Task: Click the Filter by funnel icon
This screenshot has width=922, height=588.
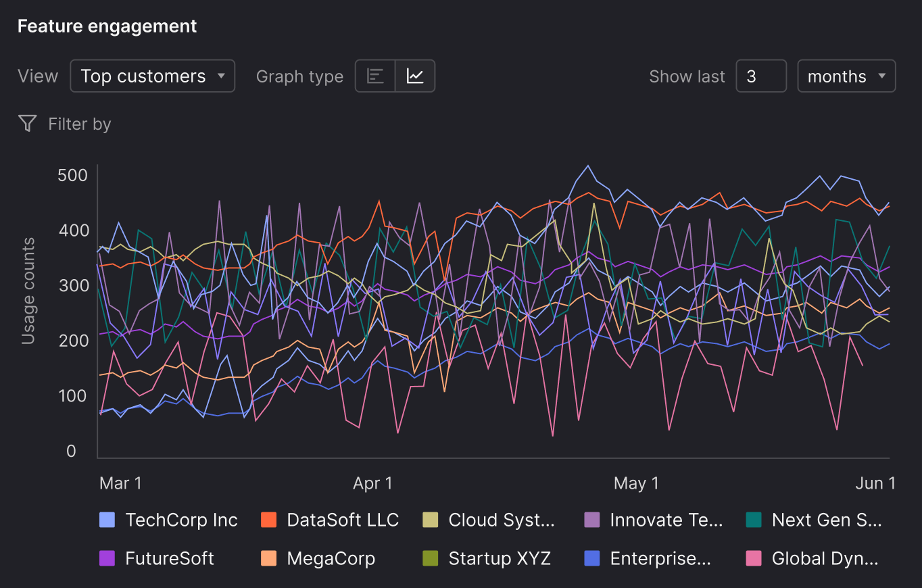Action: pos(27,124)
